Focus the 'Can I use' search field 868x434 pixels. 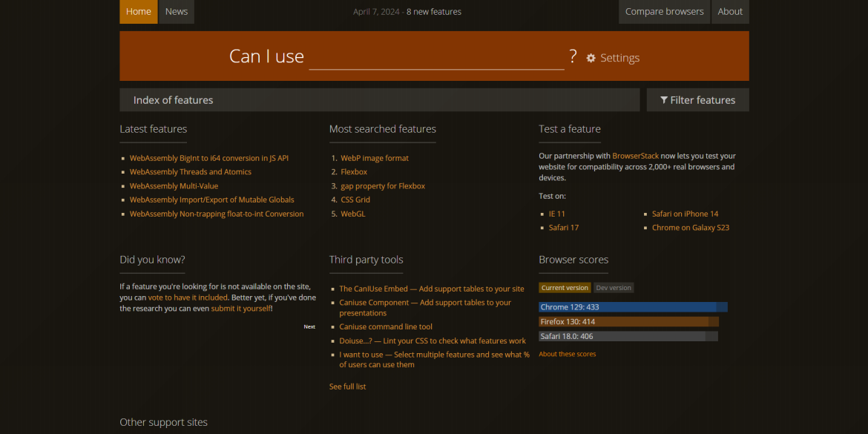tap(436, 56)
